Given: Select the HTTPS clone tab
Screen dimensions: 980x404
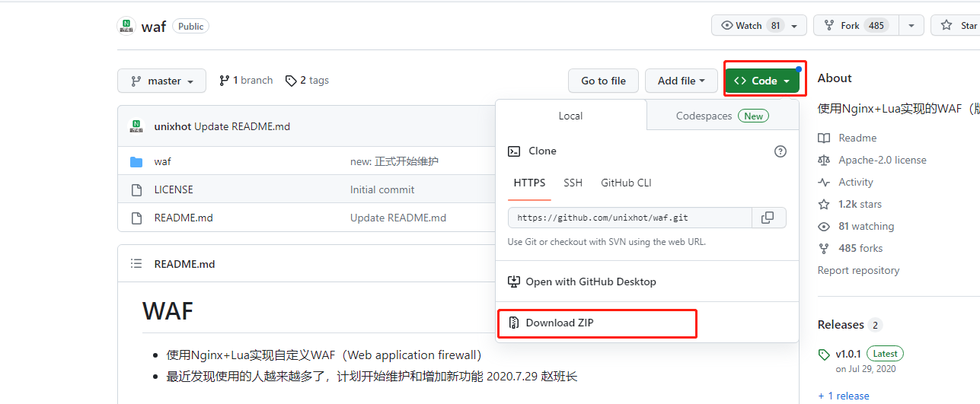Looking at the screenshot, I should coord(529,183).
